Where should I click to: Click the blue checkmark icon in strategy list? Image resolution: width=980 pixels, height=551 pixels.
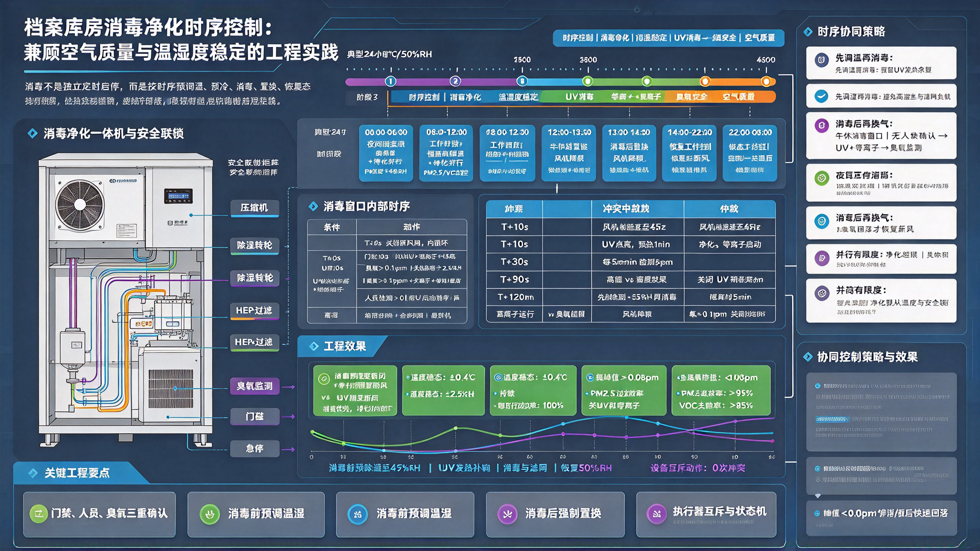[821, 96]
